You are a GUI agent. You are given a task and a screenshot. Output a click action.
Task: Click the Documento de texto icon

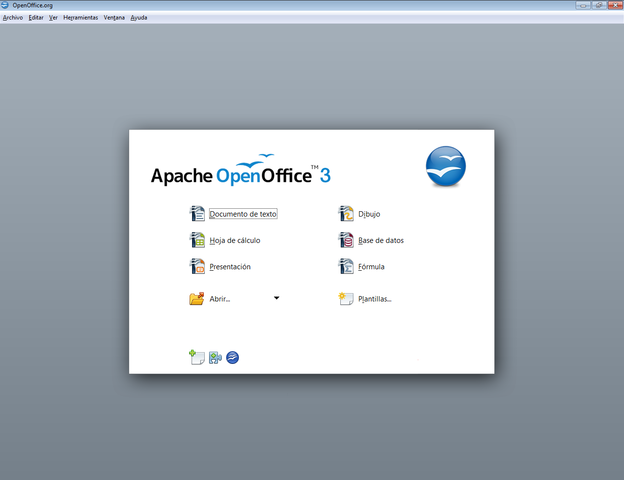coord(197,214)
